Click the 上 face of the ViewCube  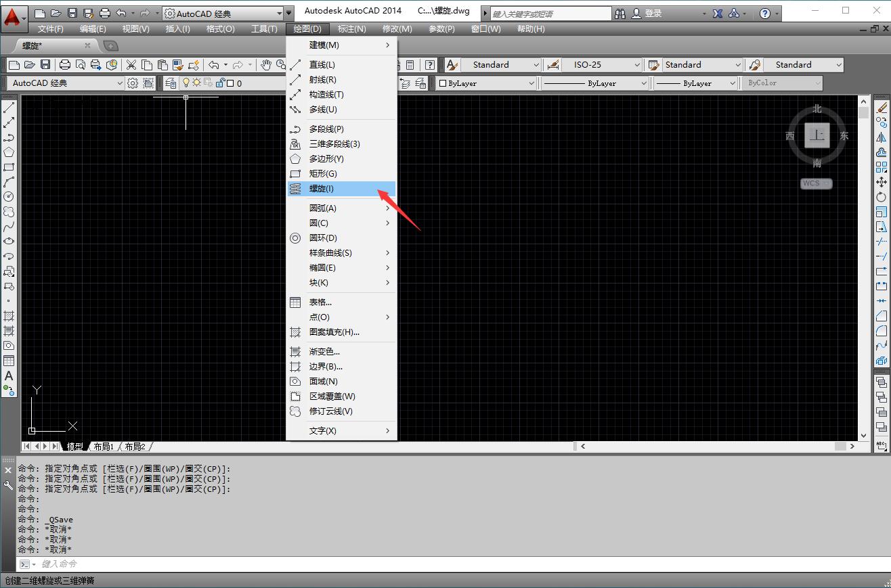(817, 135)
